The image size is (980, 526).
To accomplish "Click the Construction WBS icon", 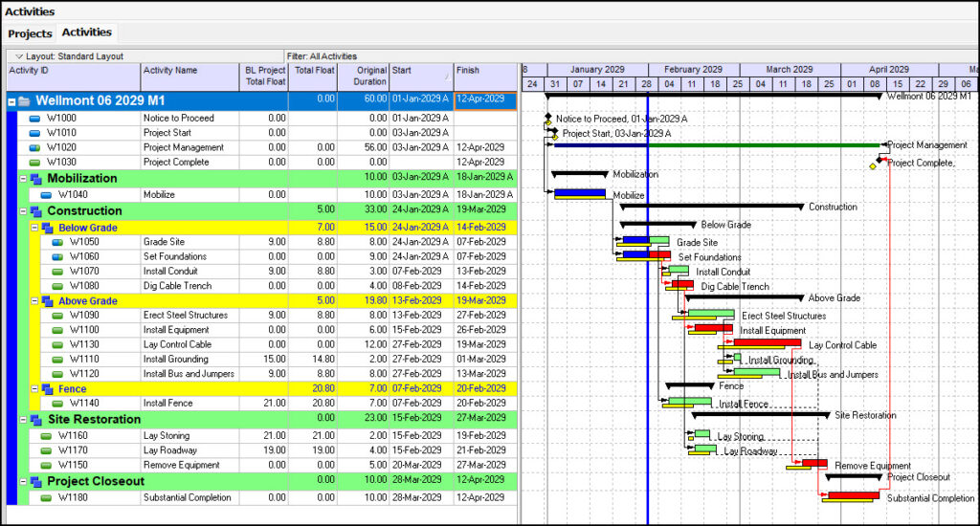I will click(36, 211).
